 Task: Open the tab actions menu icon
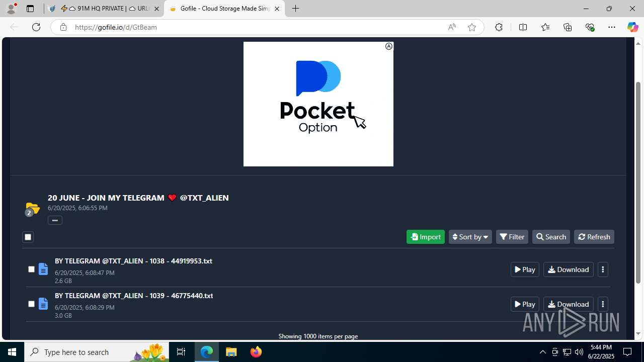[x=30, y=9]
